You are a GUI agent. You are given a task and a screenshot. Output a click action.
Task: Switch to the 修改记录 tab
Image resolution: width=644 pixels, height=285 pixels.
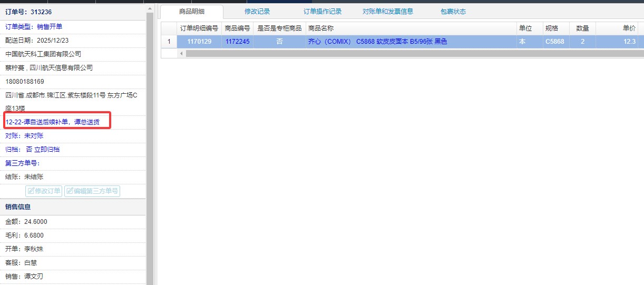click(257, 12)
